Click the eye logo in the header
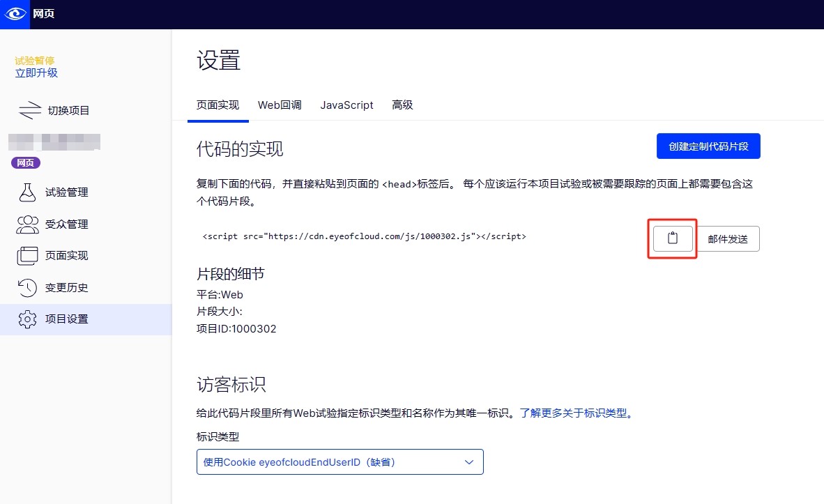 coord(15,14)
